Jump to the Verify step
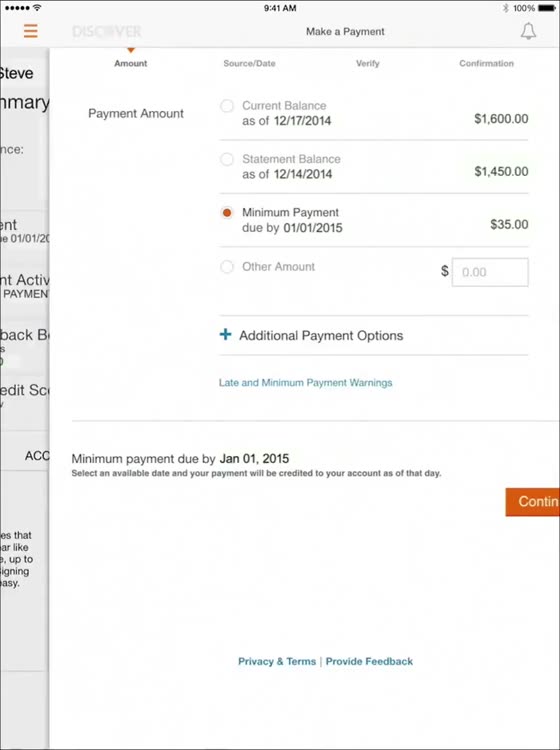The width and height of the screenshot is (560, 750). (367, 63)
